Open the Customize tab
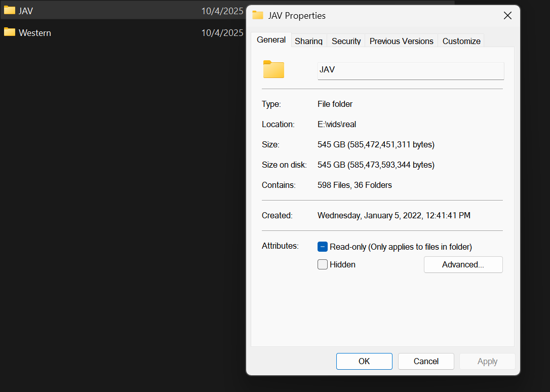This screenshot has width=550, height=392. point(461,41)
